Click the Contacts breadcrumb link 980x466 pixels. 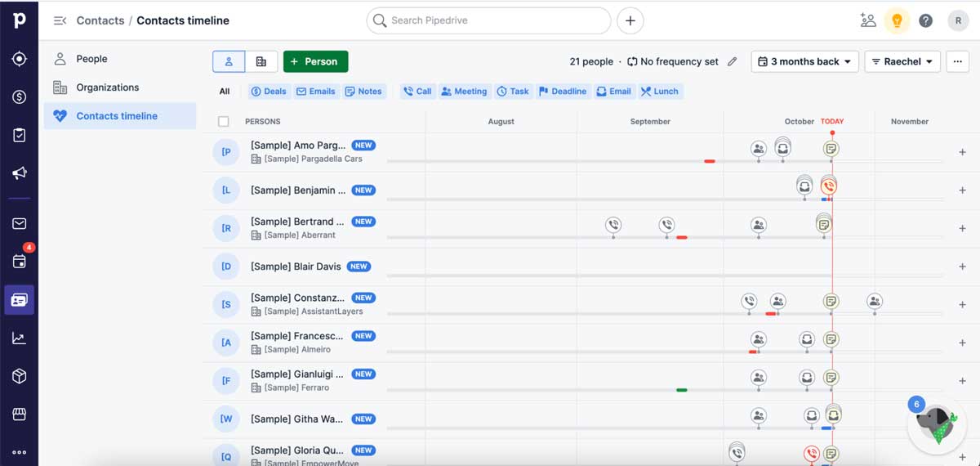(100, 20)
